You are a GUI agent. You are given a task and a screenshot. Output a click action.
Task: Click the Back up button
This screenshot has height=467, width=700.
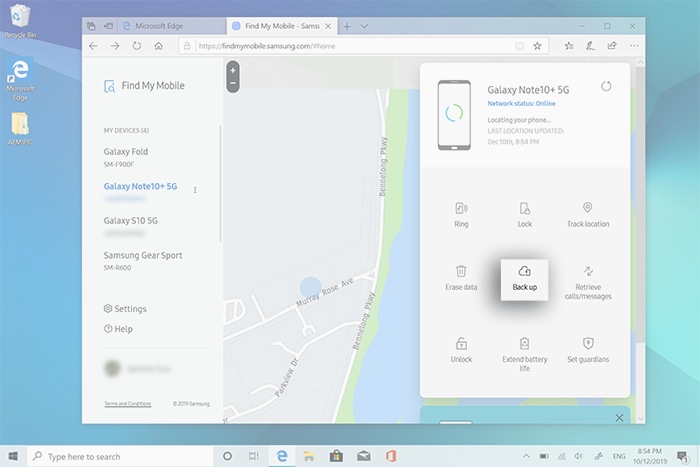[525, 280]
